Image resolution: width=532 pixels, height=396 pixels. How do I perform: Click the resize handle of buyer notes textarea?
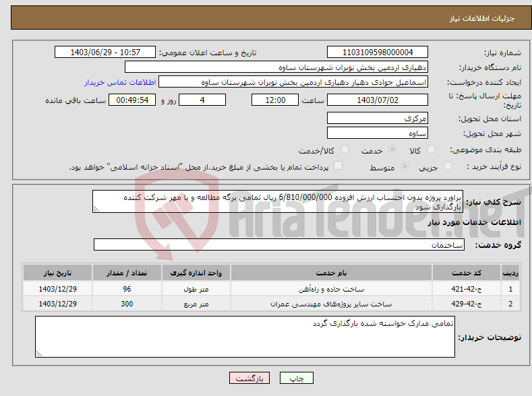point(38,354)
